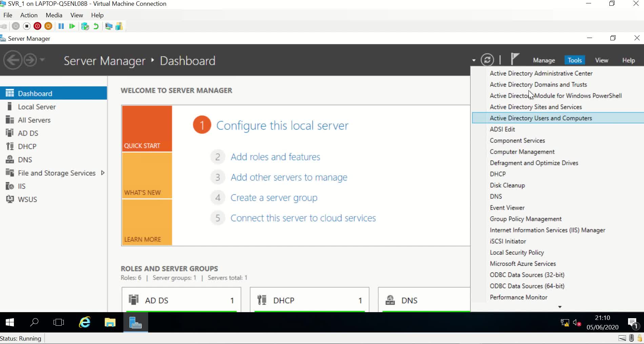Click the WHAT'S NEW orange tile
The height and width of the screenshot is (344, 644).
click(x=147, y=175)
